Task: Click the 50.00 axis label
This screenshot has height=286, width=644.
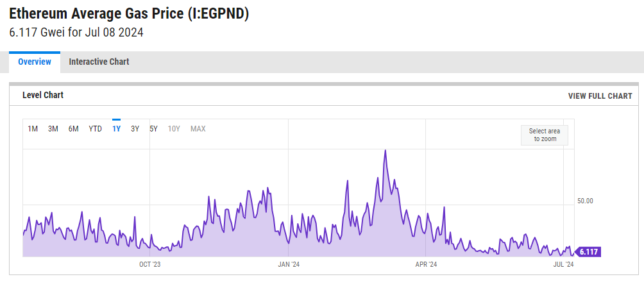Action: [x=585, y=201]
